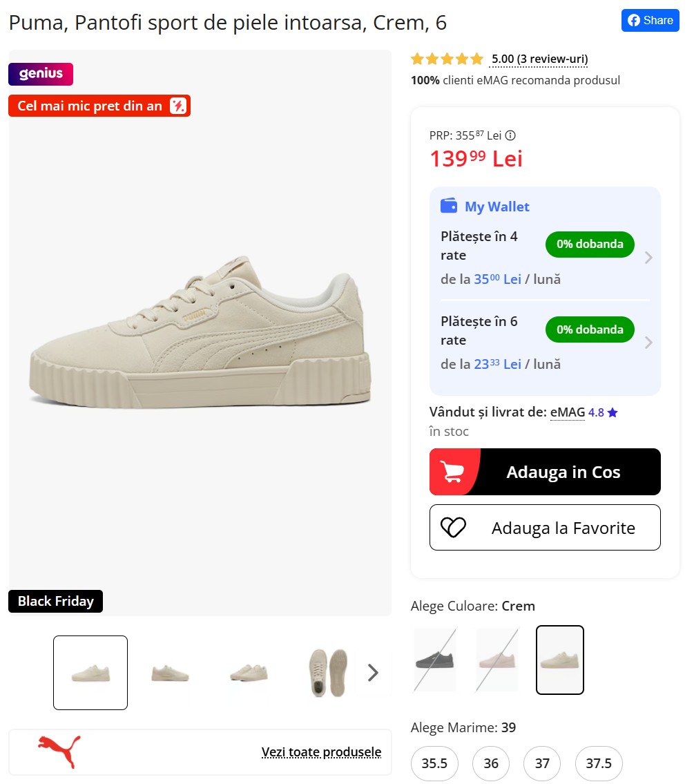694x784 pixels.
Task: Select size 37.5
Action: click(x=599, y=763)
